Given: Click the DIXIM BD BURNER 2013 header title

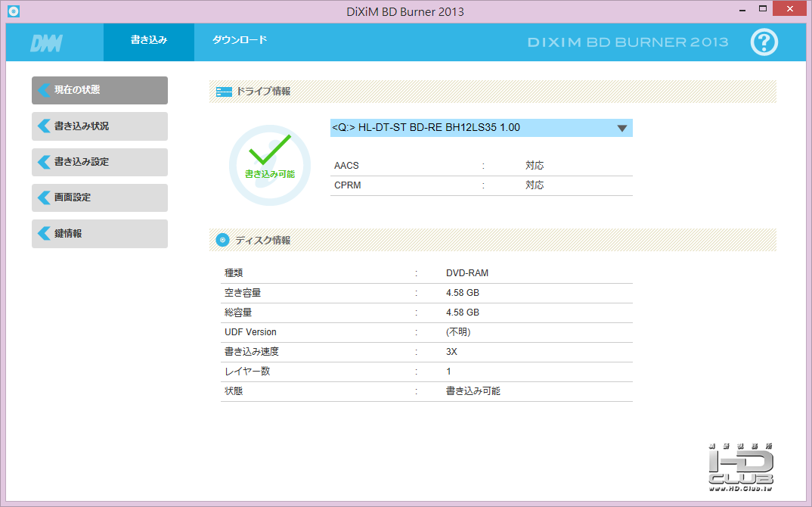Looking at the screenshot, I should tap(628, 42).
